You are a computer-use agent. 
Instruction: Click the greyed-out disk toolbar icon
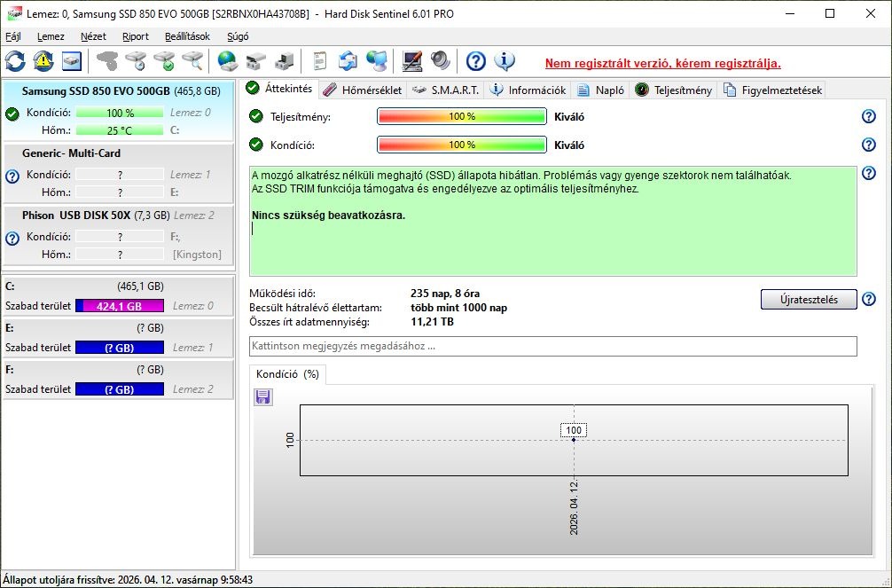107,61
